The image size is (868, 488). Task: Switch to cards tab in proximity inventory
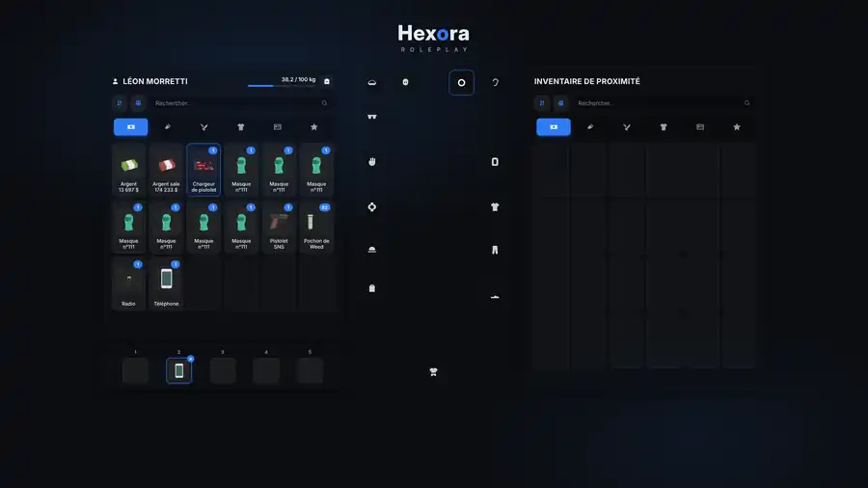tap(700, 127)
